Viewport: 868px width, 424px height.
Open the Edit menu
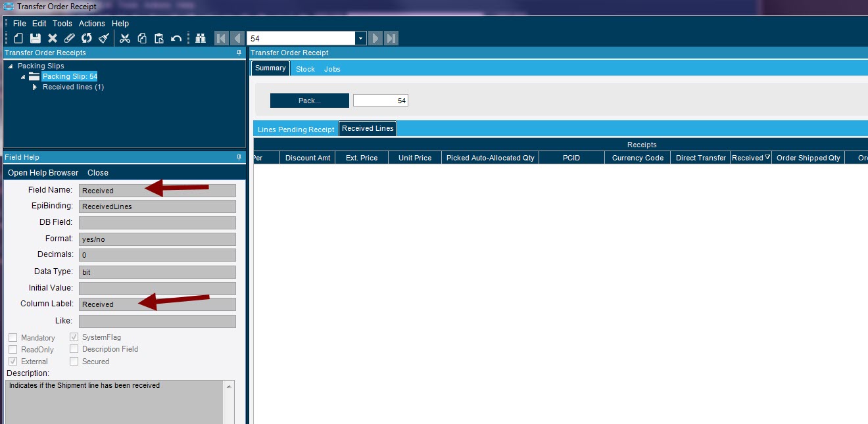point(39,24)
